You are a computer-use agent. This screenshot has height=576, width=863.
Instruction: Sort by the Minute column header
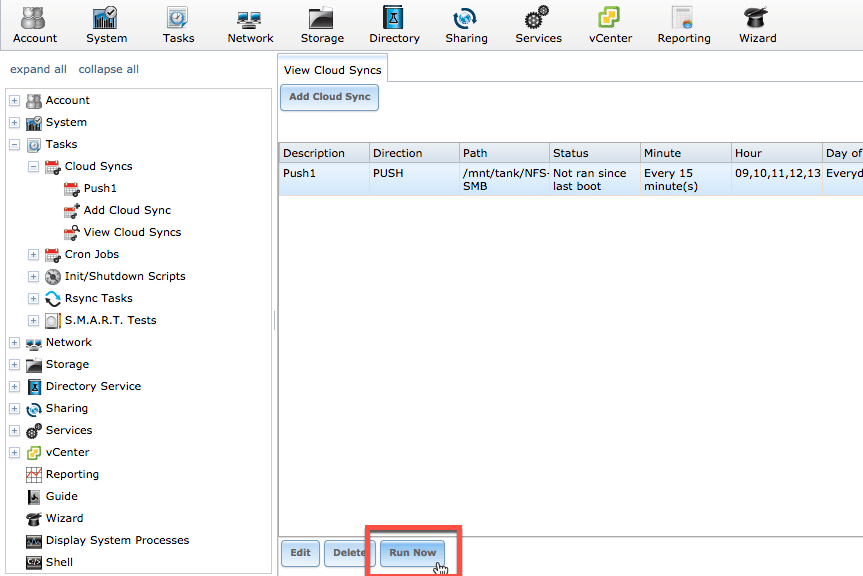[x=686, y=153]
